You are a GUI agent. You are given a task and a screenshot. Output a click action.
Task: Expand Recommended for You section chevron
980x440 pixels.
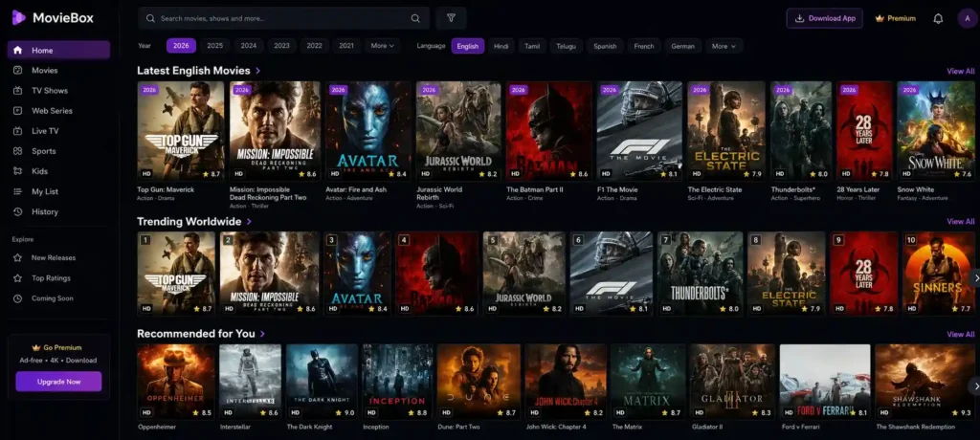point(262,334)
